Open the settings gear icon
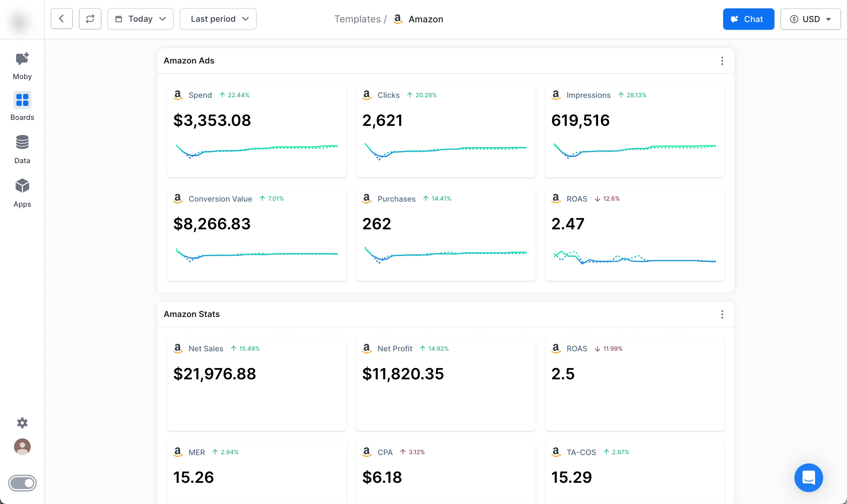This screenshot has height=504, width=847. tap(22, 423)
